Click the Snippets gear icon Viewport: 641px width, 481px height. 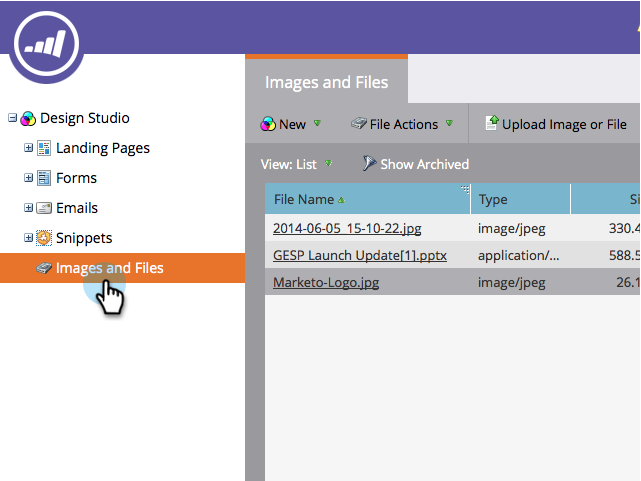point(44,238)
